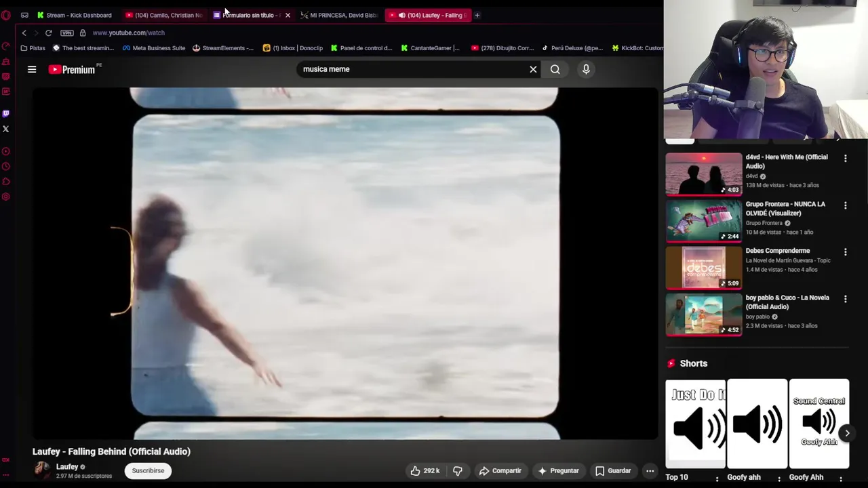Like the video (292 k)

pyautogui.click(x=425, y=470)
